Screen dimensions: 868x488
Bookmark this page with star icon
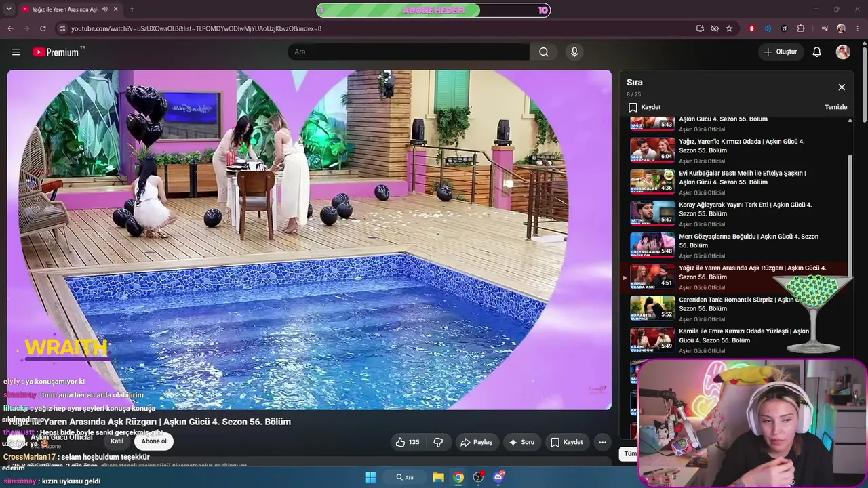click(729, 28)
